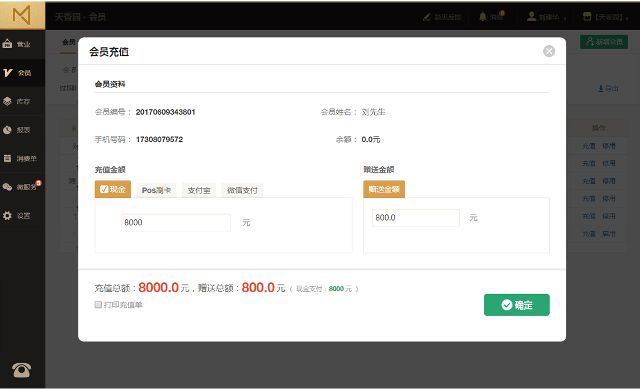
Task: Click the M logo in the corner
Action: click(x=22, y=16)
